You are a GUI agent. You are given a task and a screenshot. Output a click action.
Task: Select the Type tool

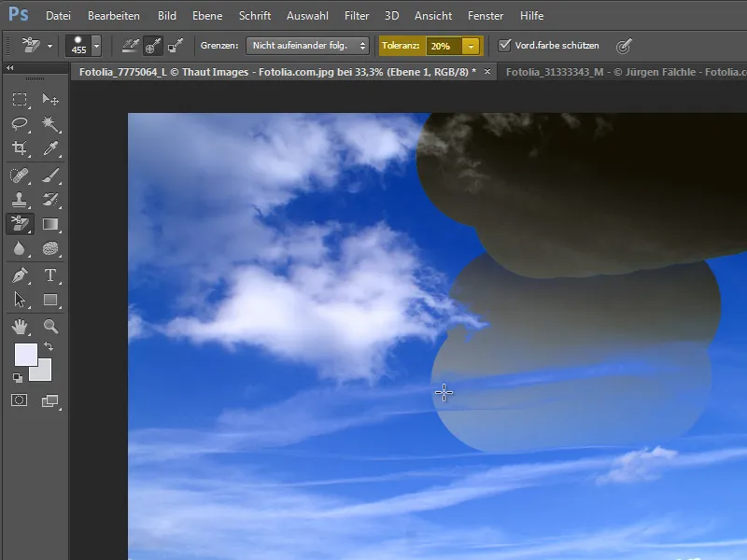(50, 275)
